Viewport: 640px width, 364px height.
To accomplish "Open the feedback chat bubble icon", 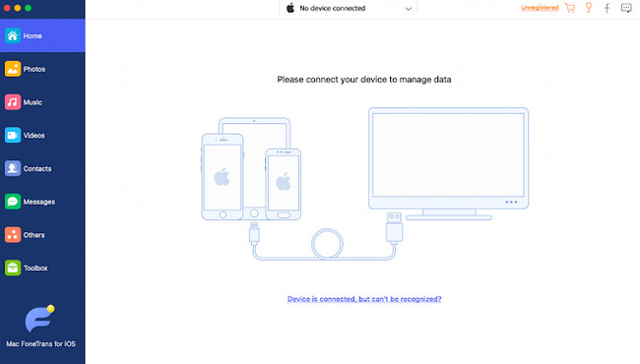I will point(626,8).
